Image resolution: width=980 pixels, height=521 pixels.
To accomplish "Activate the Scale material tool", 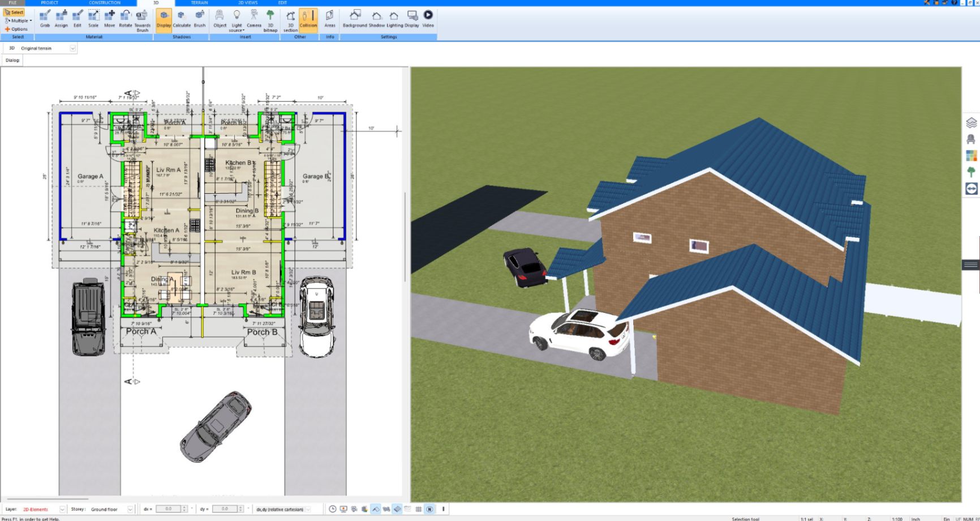I will pos(93,19).
